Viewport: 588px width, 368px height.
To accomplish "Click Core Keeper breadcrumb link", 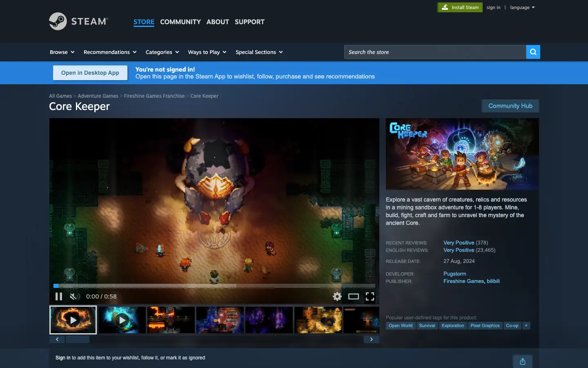I will point(204,96).
